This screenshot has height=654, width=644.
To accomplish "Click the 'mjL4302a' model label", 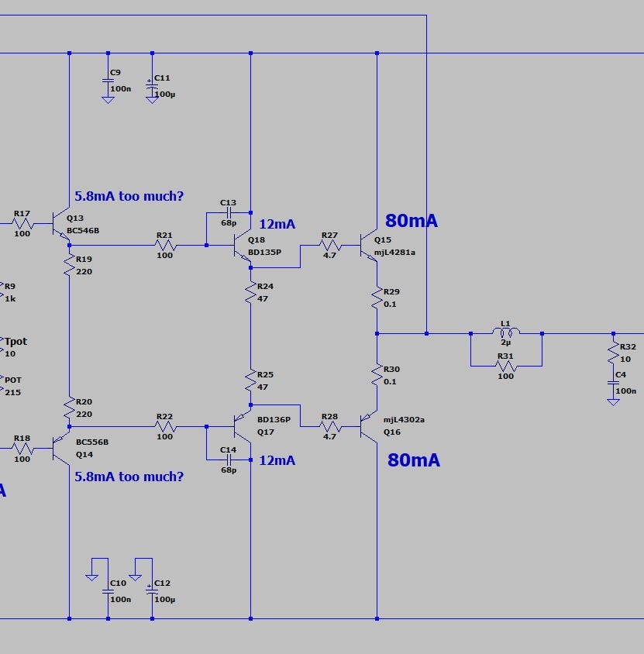I will (405, 419).
